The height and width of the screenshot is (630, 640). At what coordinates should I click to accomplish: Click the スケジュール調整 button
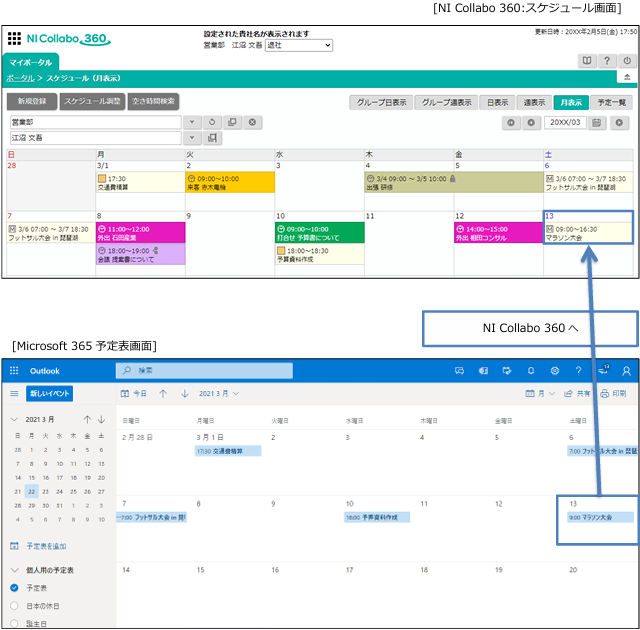[x=92, y=101]
